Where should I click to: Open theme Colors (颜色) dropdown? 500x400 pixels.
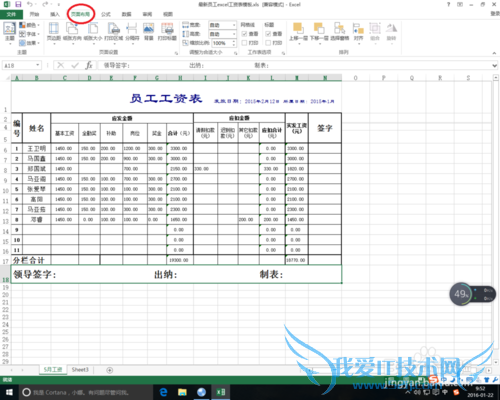(x=29, y=25)
